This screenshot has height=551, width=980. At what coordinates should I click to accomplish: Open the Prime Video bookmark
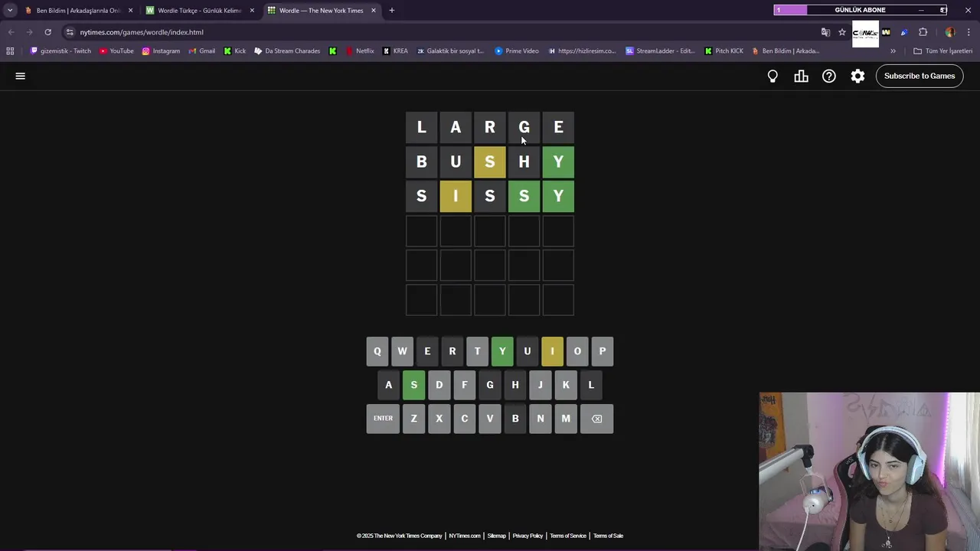pyautogui.click(x=517, y=51)
